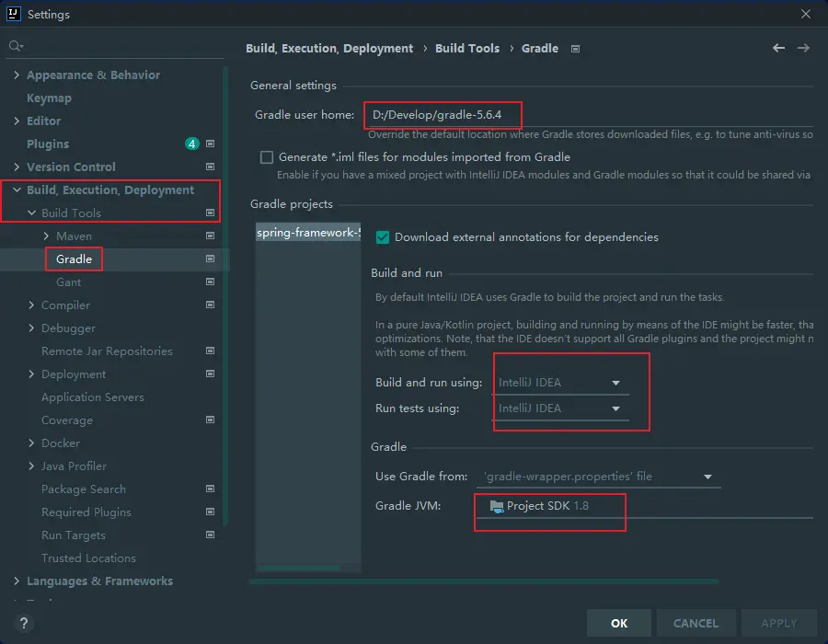
Task: Uncheck Download external annotations for dependencies
Action: [x=383, y=236]
